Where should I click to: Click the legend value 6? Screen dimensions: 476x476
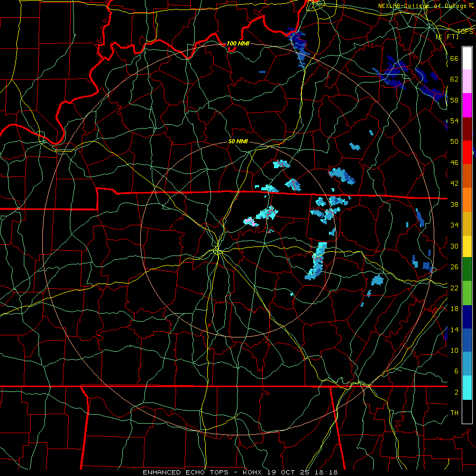click(456, 371)
